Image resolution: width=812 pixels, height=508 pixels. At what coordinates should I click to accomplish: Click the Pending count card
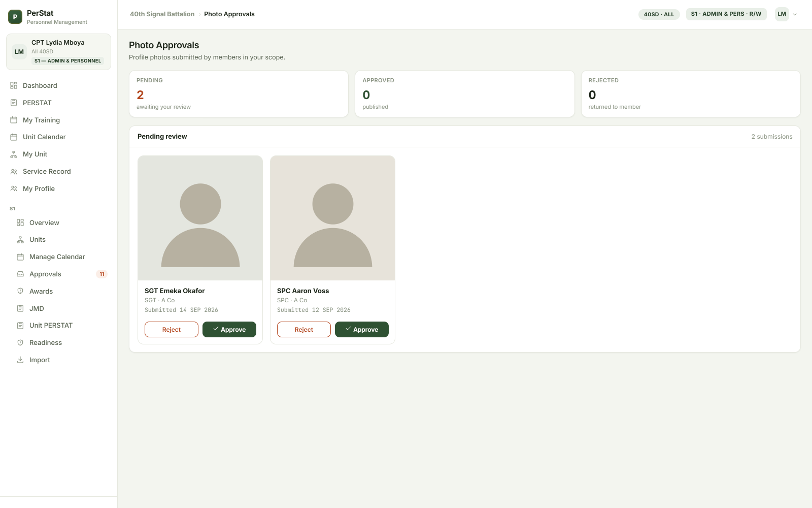[x=239, y=93]
